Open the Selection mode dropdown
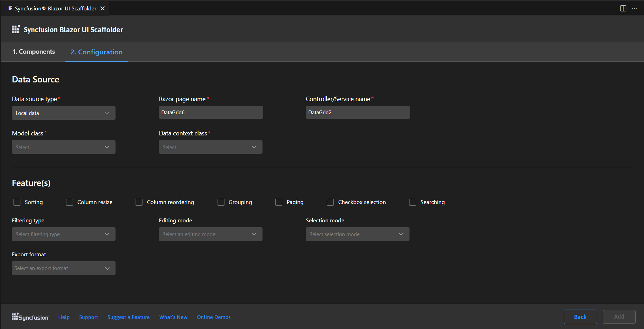Screen dimensions: 644x329 click(x=357, y=234)
